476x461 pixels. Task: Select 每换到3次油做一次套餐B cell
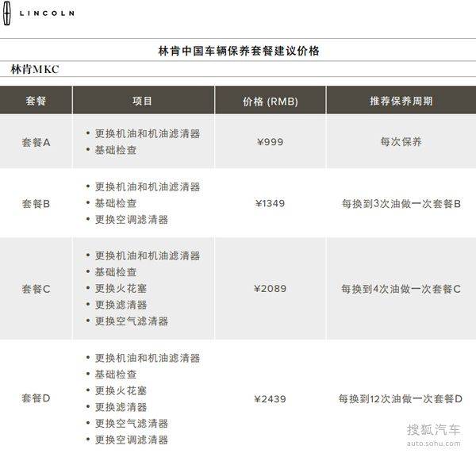coord(401,203)
